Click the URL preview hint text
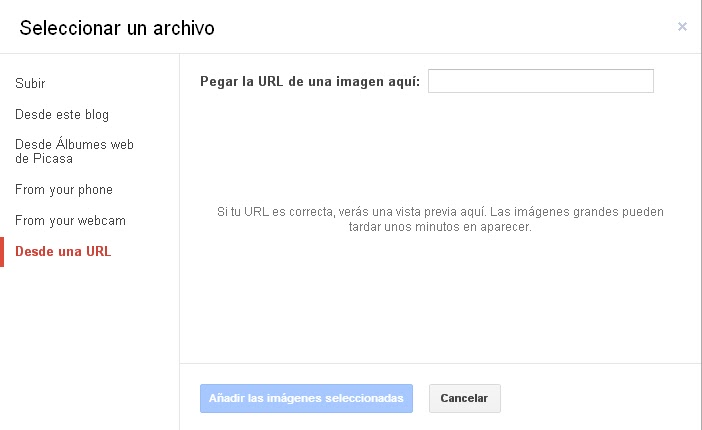This screenshot has height=430, width=702. click(440, 219)
